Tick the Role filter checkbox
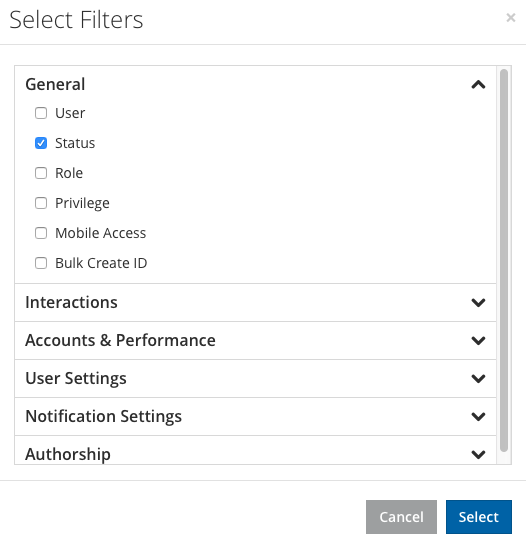The image size is (526, 552). tap(41, 173)
